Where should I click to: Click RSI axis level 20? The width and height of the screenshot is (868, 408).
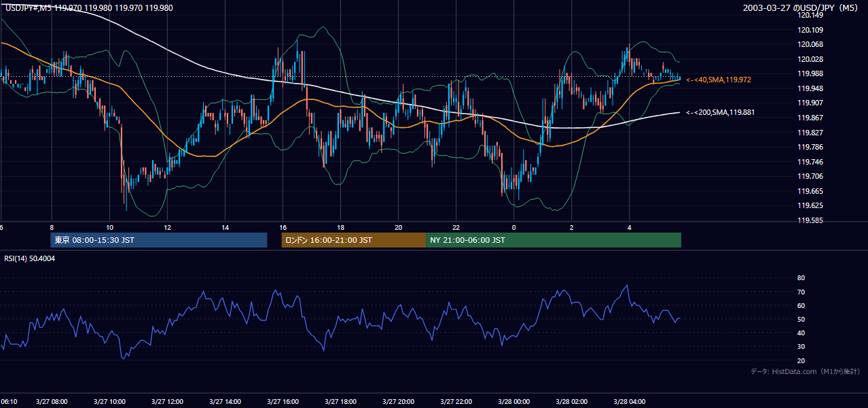801,360
